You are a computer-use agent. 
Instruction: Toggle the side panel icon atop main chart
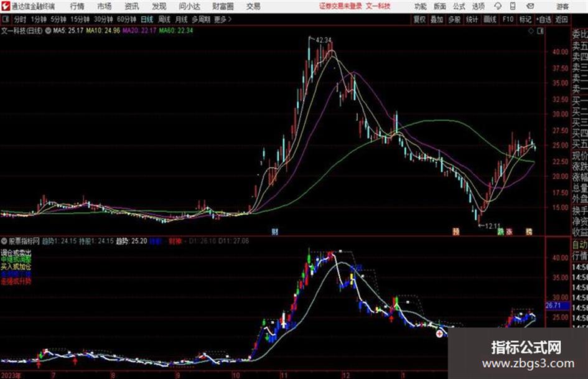[x=540, y=31]
